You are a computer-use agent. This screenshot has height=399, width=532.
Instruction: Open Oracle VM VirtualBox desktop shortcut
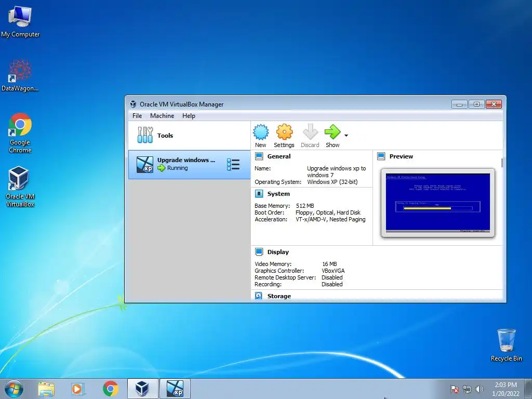[x=20, y=187]
